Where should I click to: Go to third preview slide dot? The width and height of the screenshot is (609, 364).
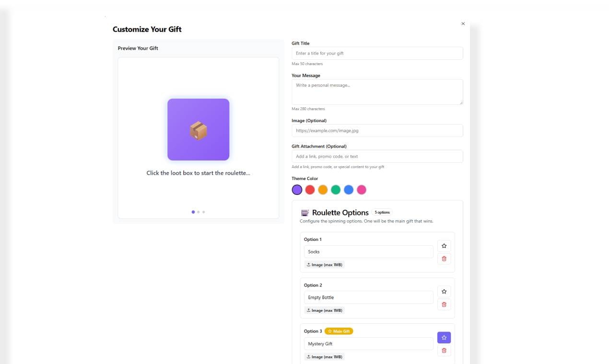tap(203, 212)
